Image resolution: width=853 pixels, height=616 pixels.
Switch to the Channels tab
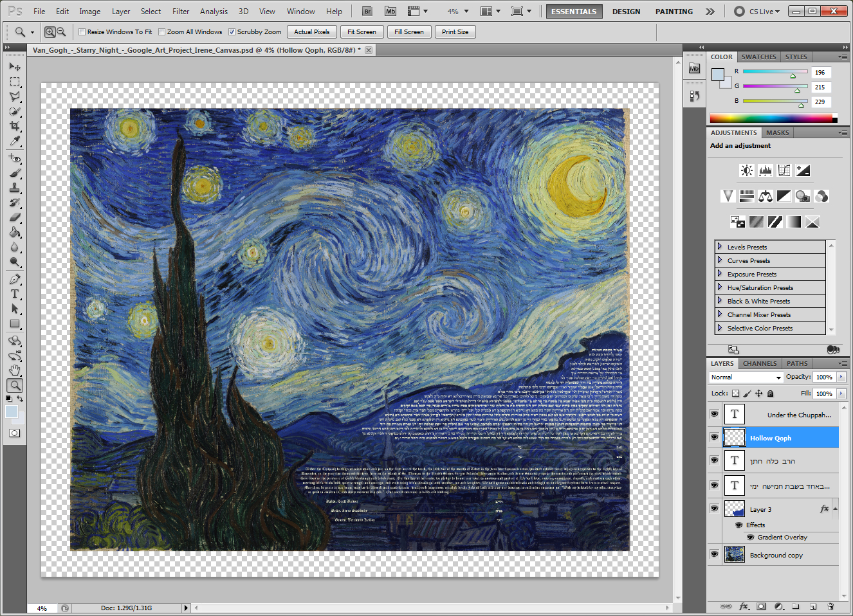tap(760, 363)
